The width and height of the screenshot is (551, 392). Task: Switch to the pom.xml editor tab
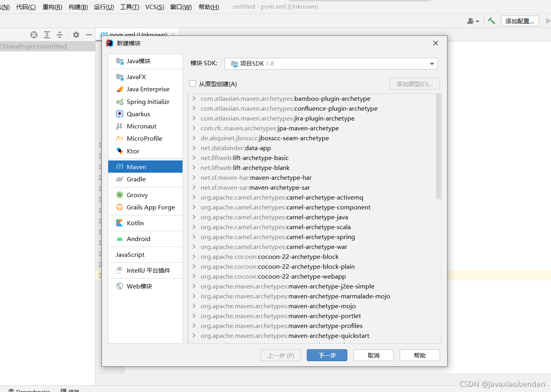(138, 34)
